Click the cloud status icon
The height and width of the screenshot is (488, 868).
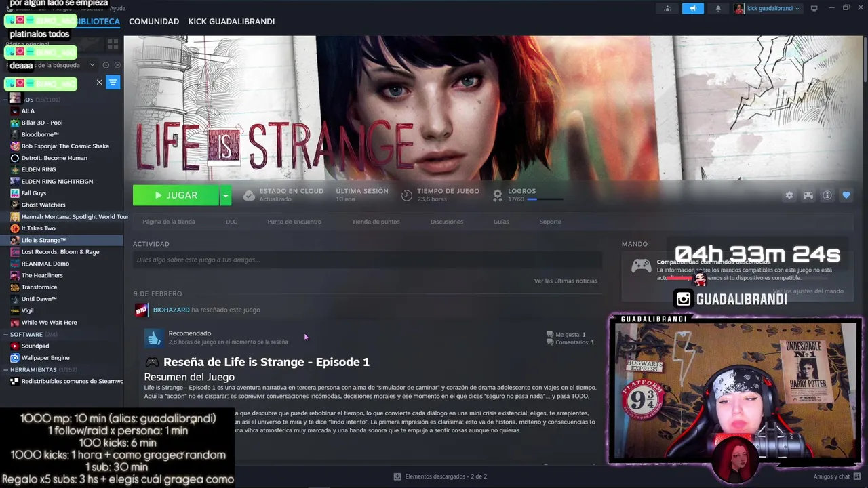(249, 195)
